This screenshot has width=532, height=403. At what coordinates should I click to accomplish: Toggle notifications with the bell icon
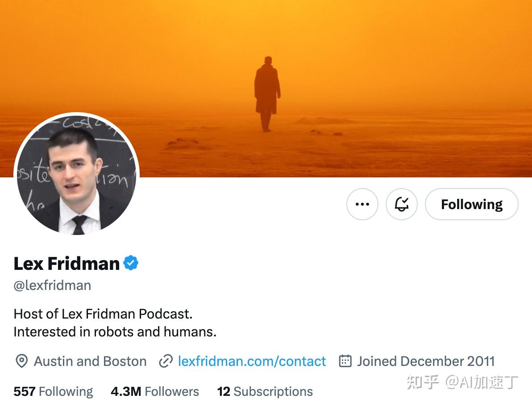click(x=401, y=204)
